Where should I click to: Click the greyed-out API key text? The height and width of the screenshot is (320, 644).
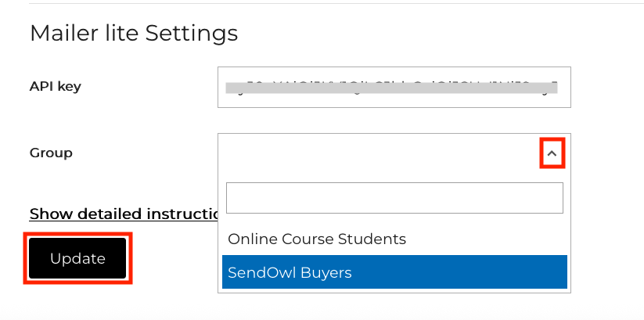[391, 86]
